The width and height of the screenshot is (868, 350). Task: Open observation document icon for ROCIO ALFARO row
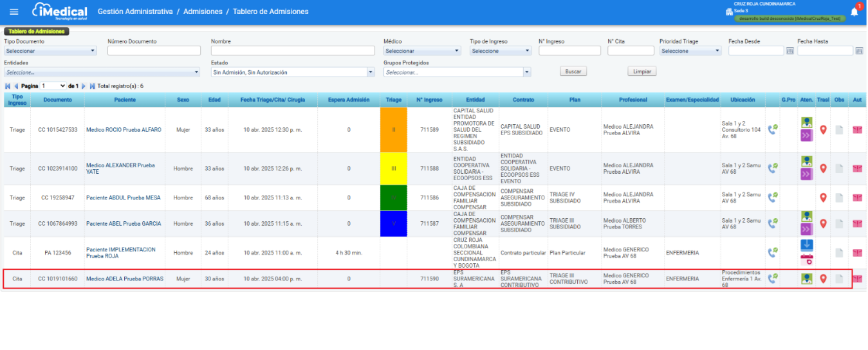click(x=839, y=130)
